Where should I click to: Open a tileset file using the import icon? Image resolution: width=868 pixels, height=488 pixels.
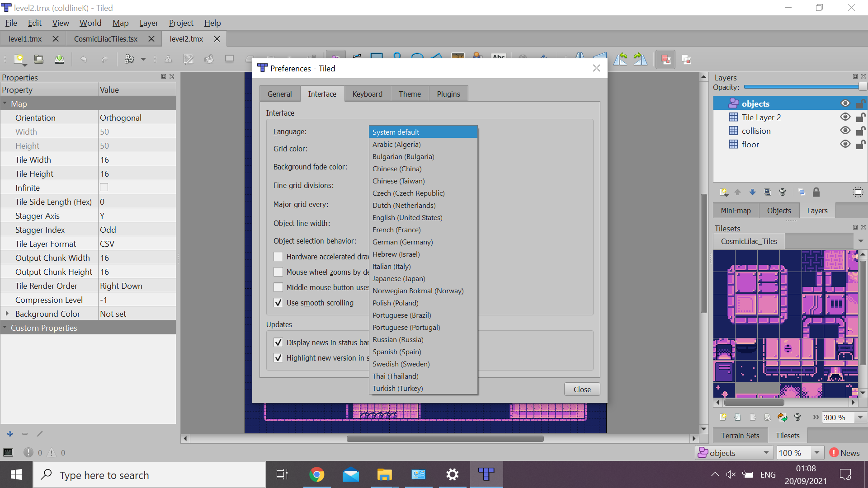pos(738,417)
